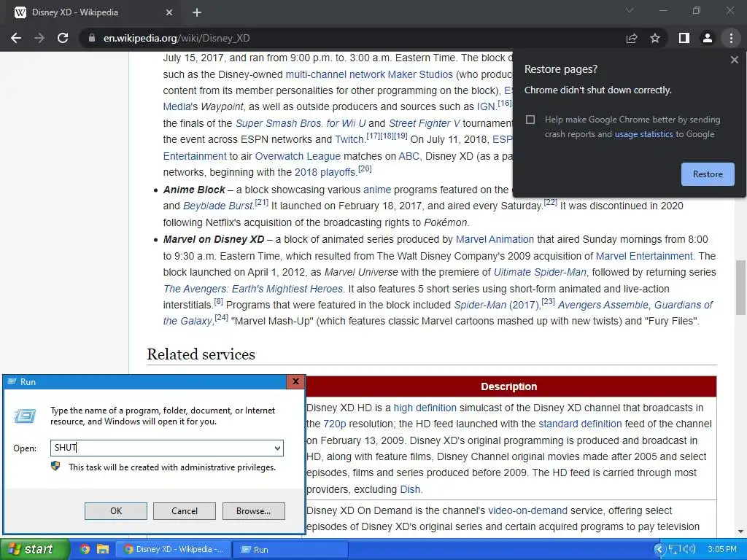
Task: Expand the Run Open dropdown arrow
Action: tap(277, 448)
